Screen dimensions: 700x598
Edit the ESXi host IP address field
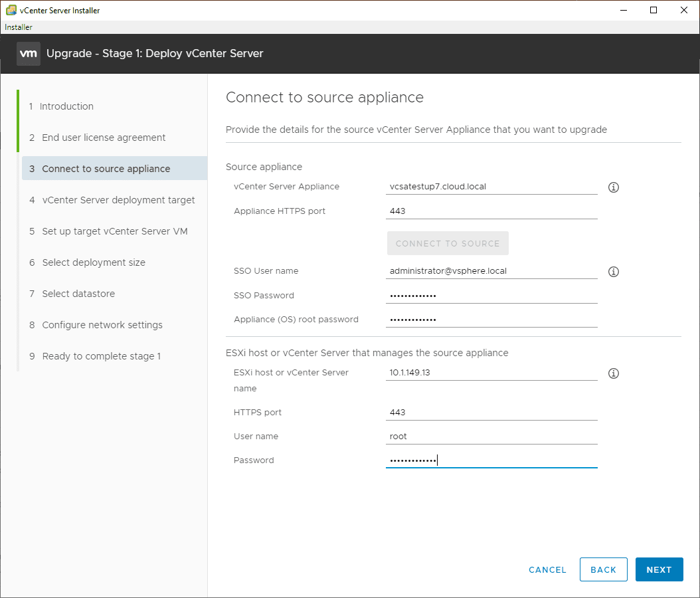point(491,373)
